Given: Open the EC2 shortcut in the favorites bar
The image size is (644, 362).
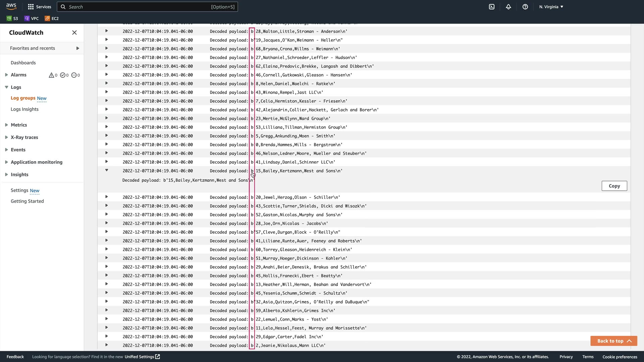Looking at the screenshot, I should click(52, 18).
